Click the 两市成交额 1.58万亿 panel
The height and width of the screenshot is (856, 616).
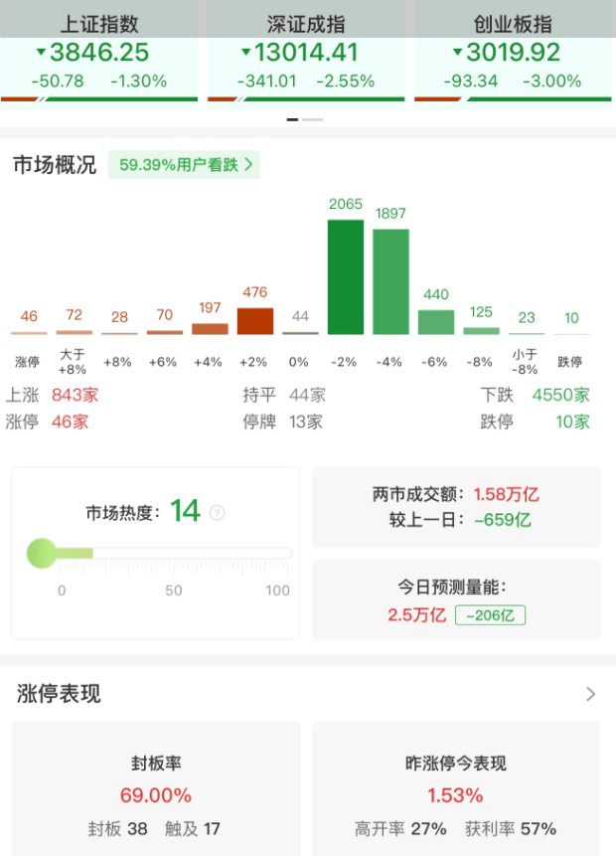point(456,506)
